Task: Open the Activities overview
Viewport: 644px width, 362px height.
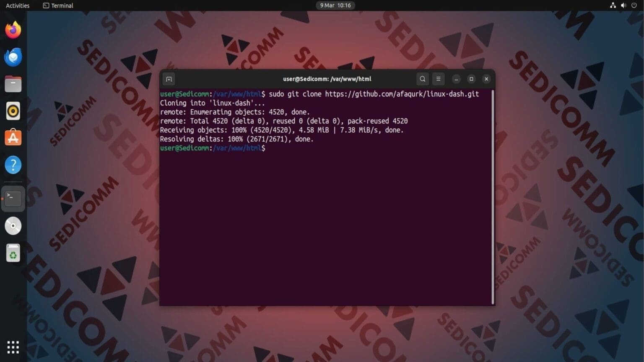Action: (18, 5)
